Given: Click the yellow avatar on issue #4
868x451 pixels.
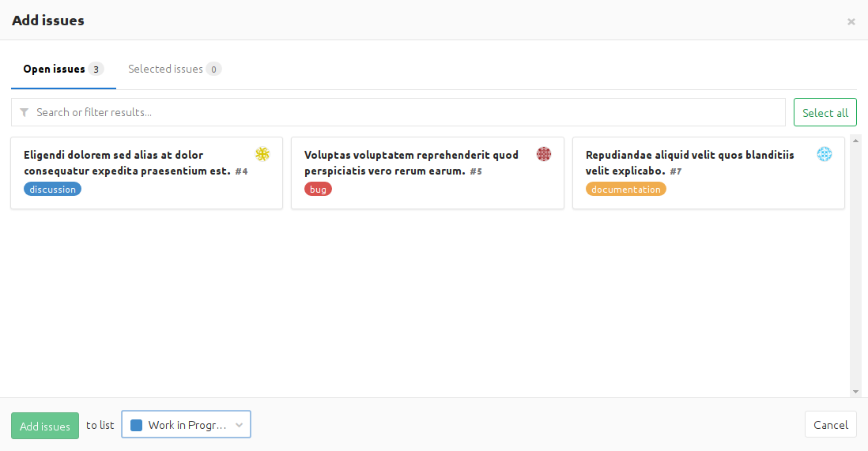Looking at the screenshot, I should click(262, 154).
